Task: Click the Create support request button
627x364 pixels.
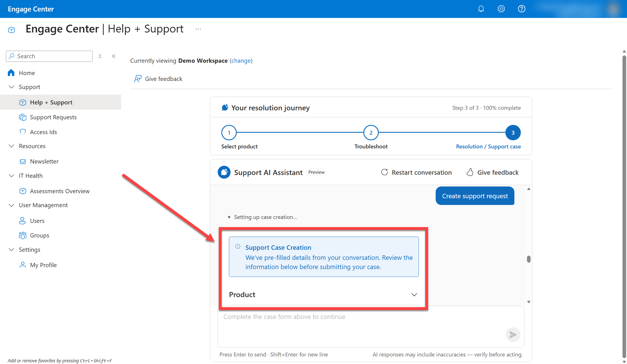Action: [475, 196]
